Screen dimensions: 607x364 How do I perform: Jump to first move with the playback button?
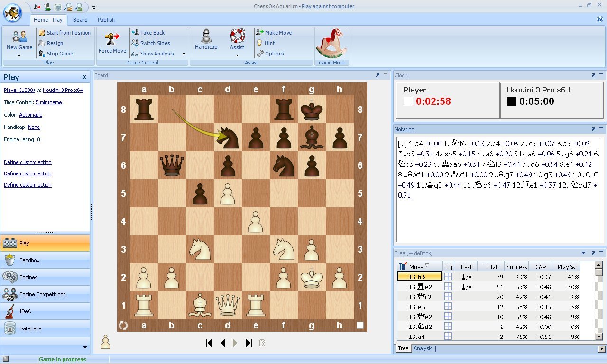(209, 343)
